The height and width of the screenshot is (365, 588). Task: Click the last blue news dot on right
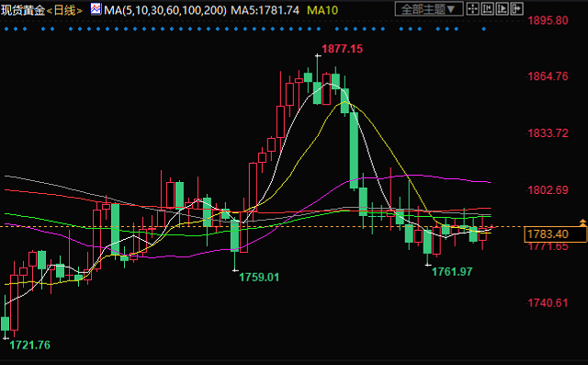tap(484, 29)
